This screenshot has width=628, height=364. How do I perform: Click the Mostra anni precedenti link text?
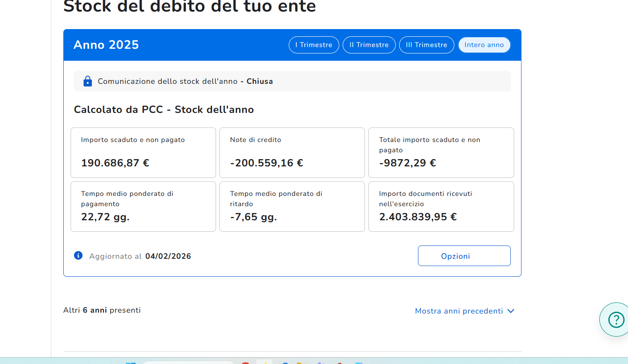tap(459, 311)
